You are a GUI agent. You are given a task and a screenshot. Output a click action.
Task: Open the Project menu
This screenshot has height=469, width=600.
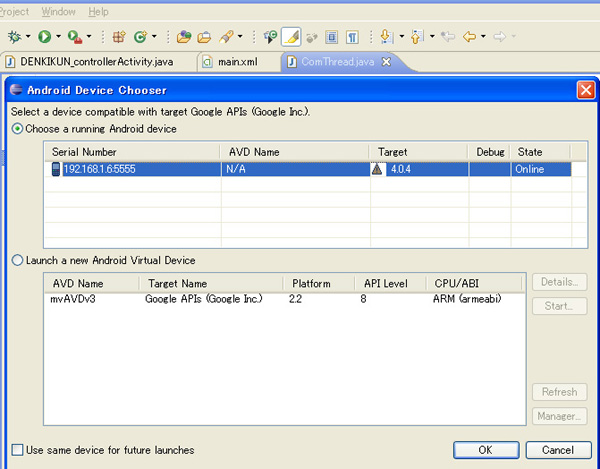click(x=14, y=12)
